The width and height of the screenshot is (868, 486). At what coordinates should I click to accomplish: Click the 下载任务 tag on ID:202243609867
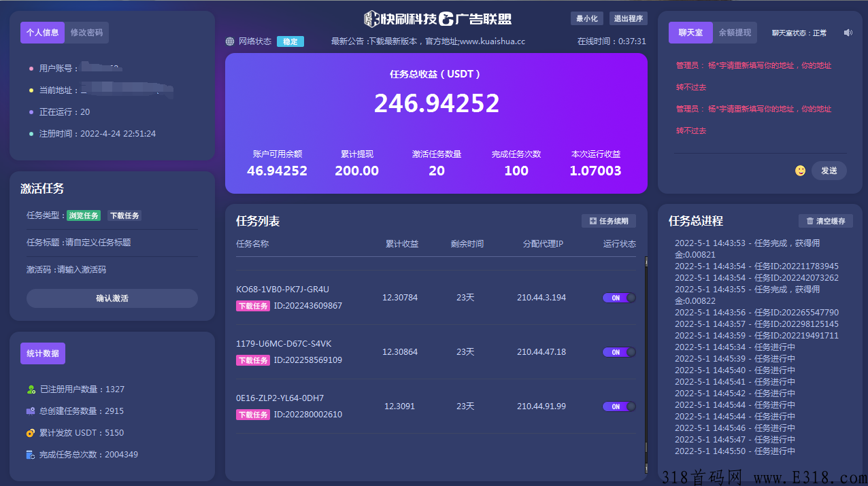click(x=253, y=306)
